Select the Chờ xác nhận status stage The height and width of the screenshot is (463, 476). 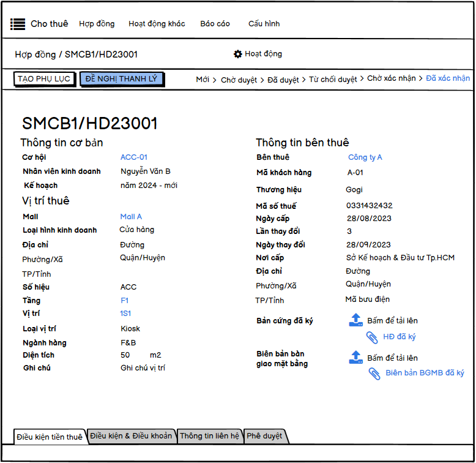pyautogui.click(x=392, y=78)
